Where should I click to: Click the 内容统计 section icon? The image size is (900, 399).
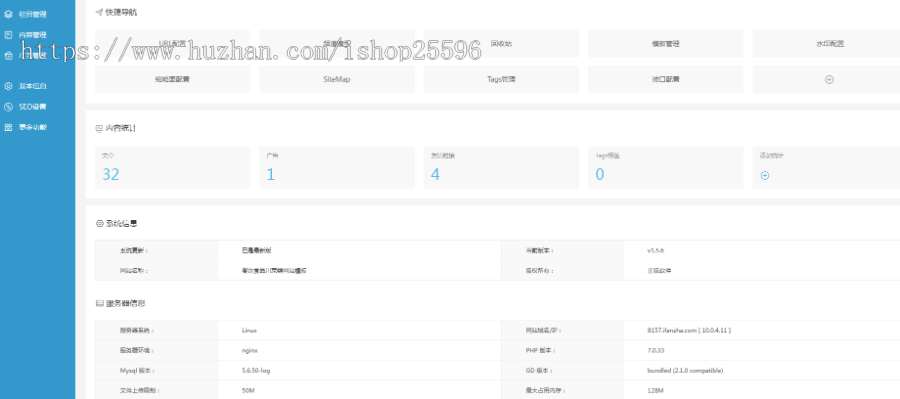click(x=99, y=129)
